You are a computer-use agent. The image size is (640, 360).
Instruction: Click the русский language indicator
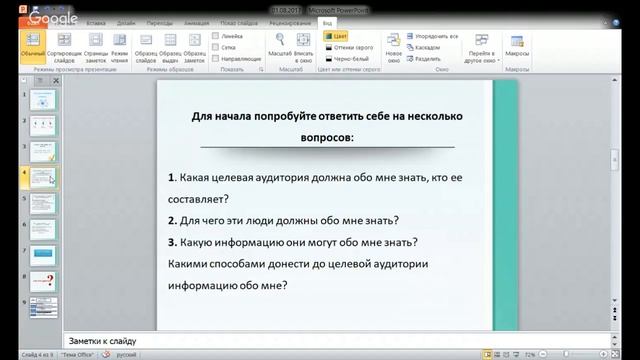tap(126, 355)
